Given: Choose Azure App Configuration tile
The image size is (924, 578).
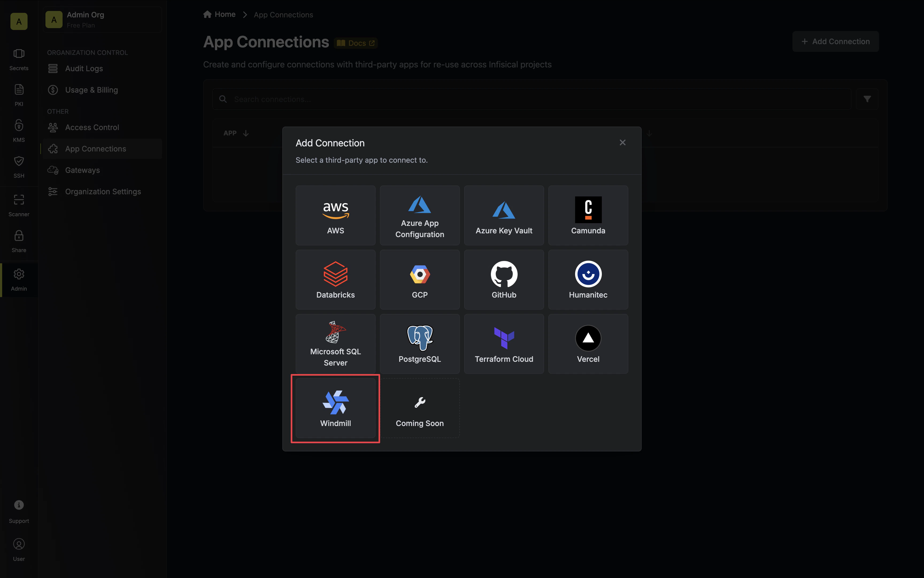Looking at the screenshot, I should [419, 215].
